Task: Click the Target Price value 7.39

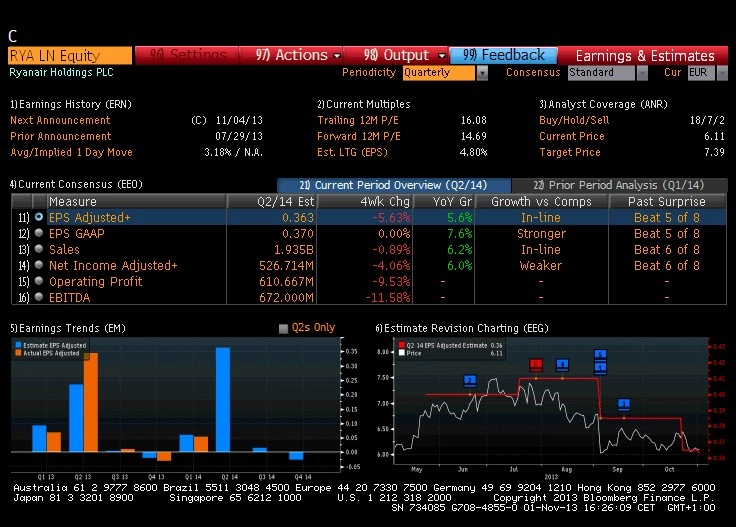Action: tap(714, 152)
